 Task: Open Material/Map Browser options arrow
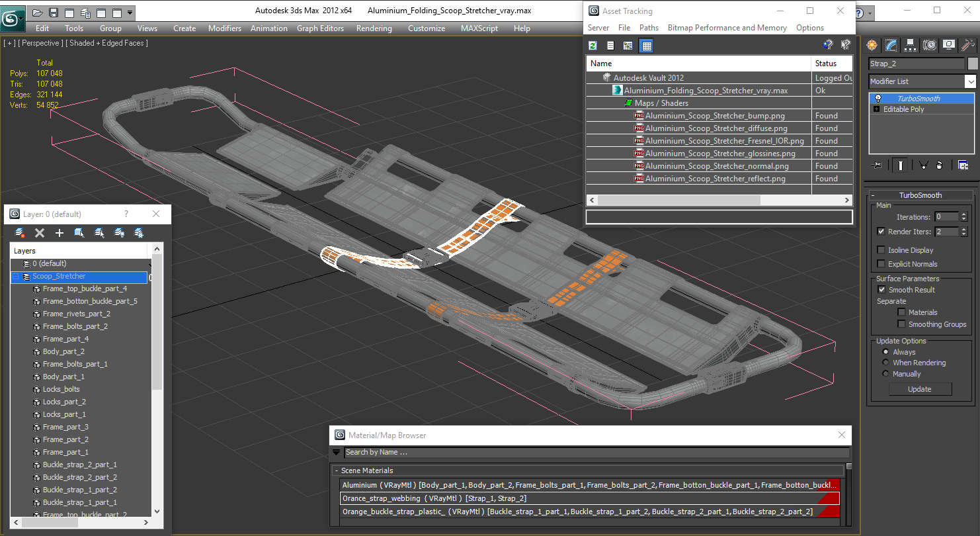tap(337, 453)
